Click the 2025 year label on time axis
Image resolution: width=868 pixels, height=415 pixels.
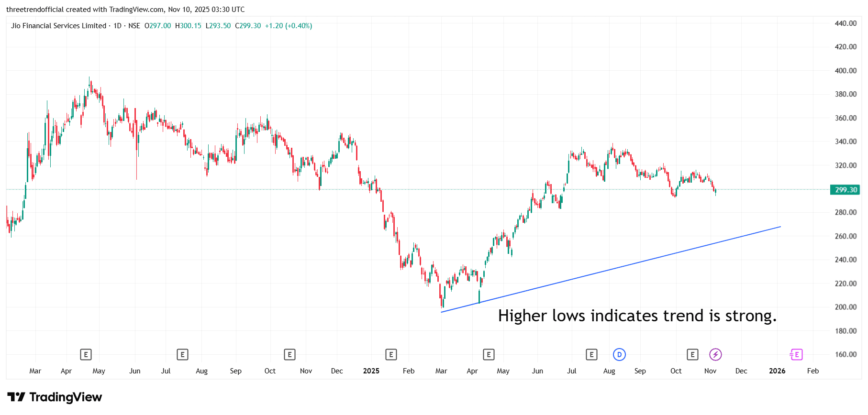click(371, 371)
